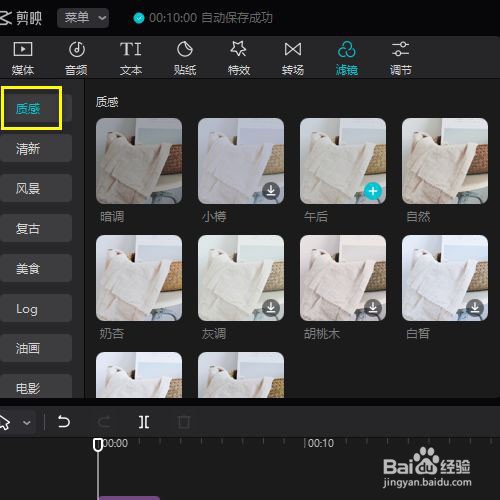Download the 小樽 filter

(271, 191)
